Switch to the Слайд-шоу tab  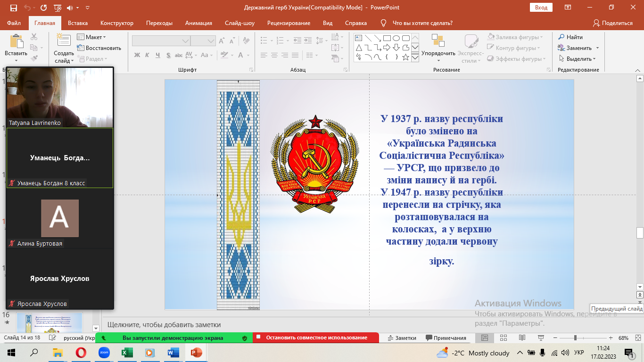pyautogui.click(x=239, y=23)
